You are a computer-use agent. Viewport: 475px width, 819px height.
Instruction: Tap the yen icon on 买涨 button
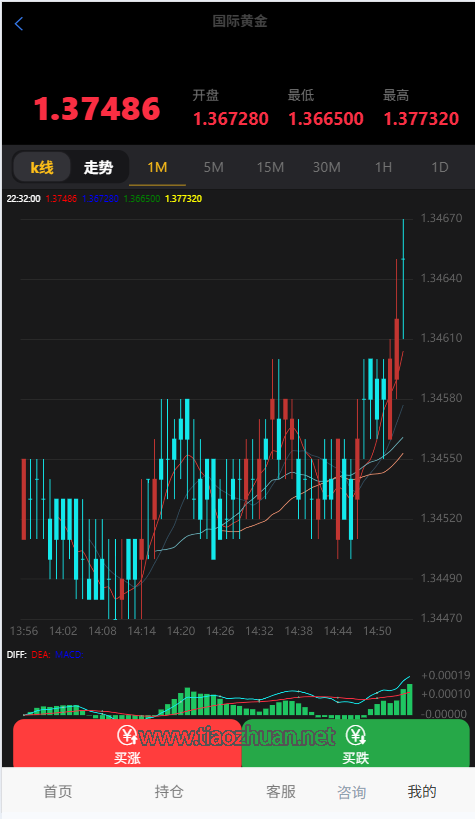click(x=127, y=735)
